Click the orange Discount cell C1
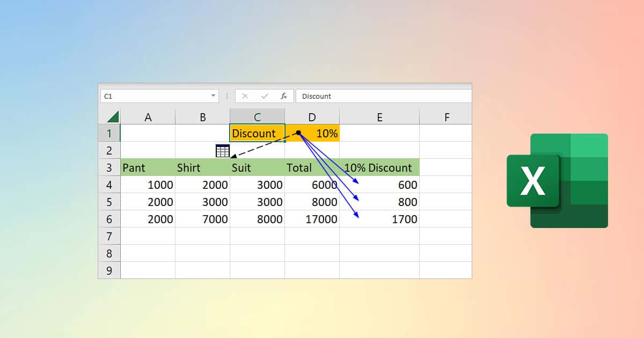 [257, 133]
